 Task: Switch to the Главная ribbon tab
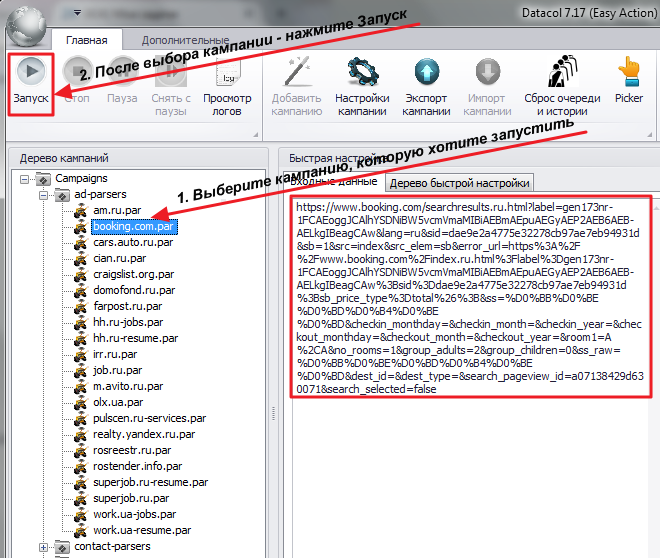click(x=87, y=40)
